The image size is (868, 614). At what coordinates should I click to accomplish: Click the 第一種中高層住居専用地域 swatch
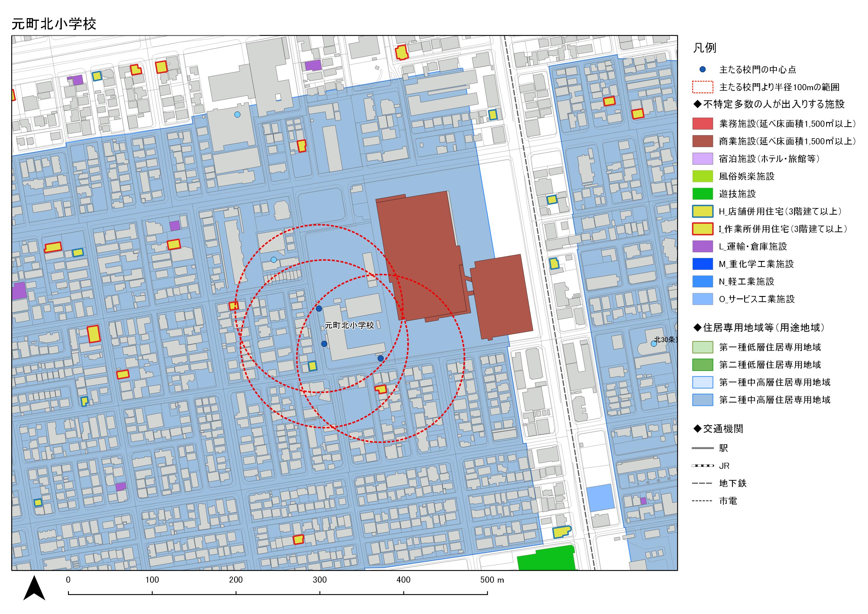click(x=702, y=382)
